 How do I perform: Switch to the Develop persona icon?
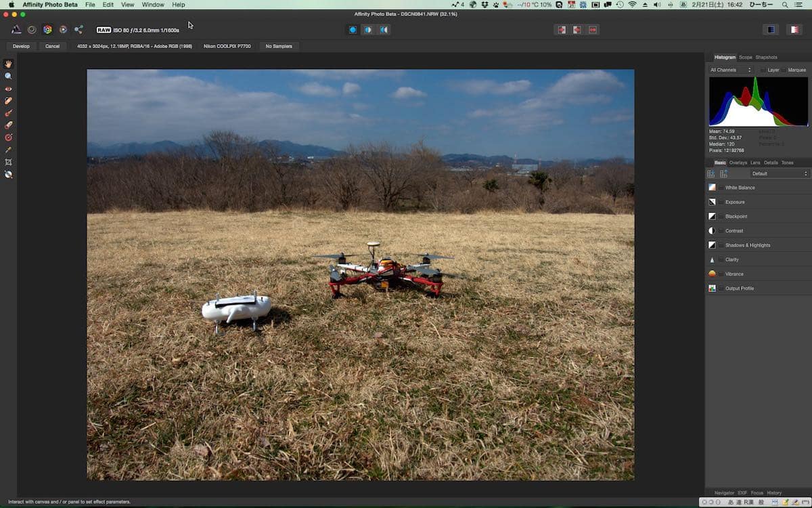tap(47, 30)
